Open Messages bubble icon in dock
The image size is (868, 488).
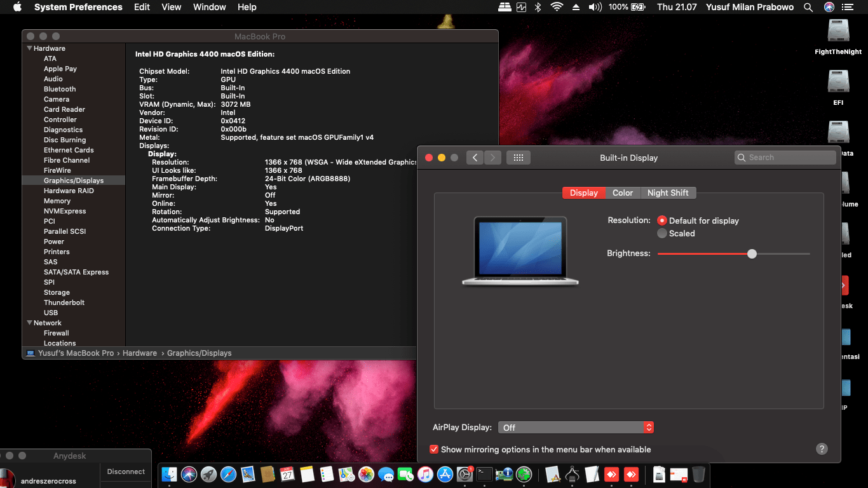click(x=386, y=474)
